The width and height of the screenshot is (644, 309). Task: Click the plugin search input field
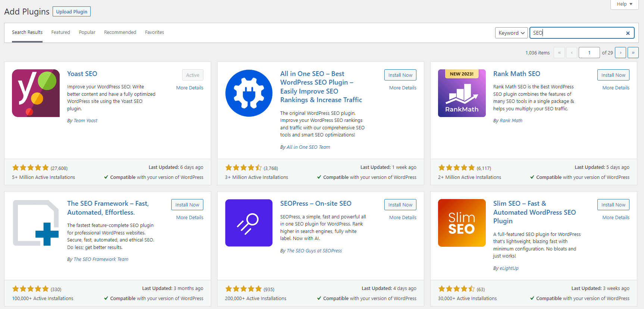(x=582, y=33)
